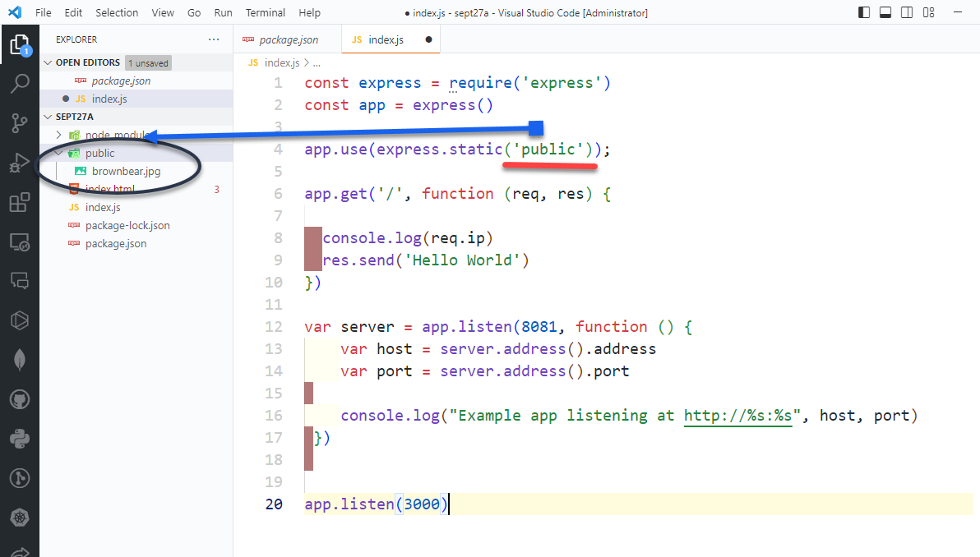The width and height of the screenshot is (980, 557).
Task: Open Explorer more actions ellipsis
Action: pos(214,39)
